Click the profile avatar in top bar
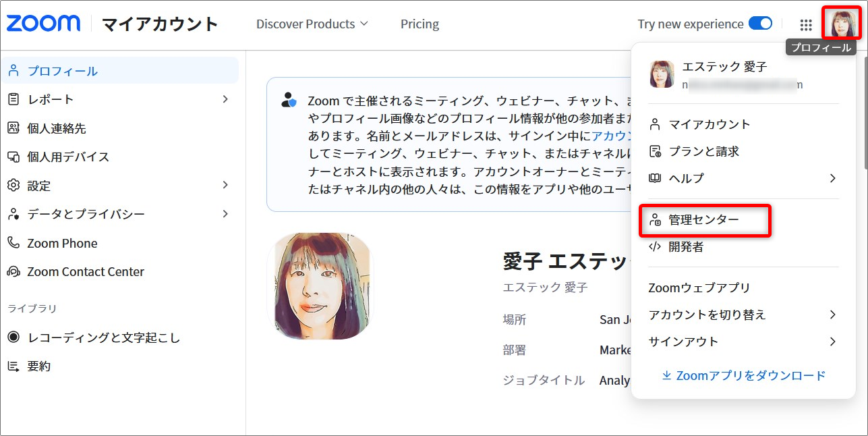This screenshot has height=436, width=868. coord(840,24)
